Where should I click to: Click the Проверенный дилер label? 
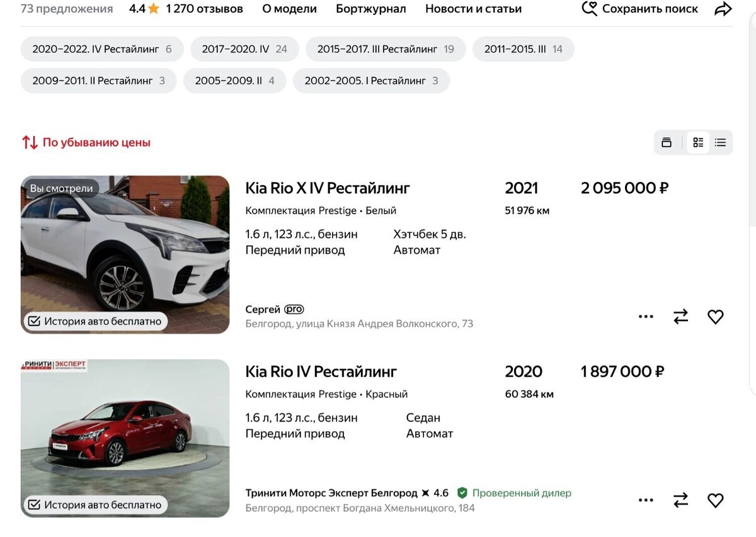tap(522, 492)
